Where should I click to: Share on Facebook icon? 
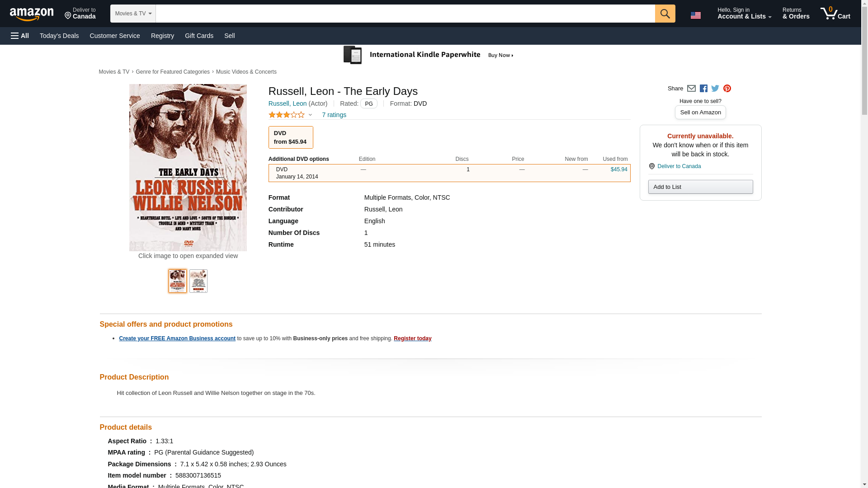tap(703, 89)
